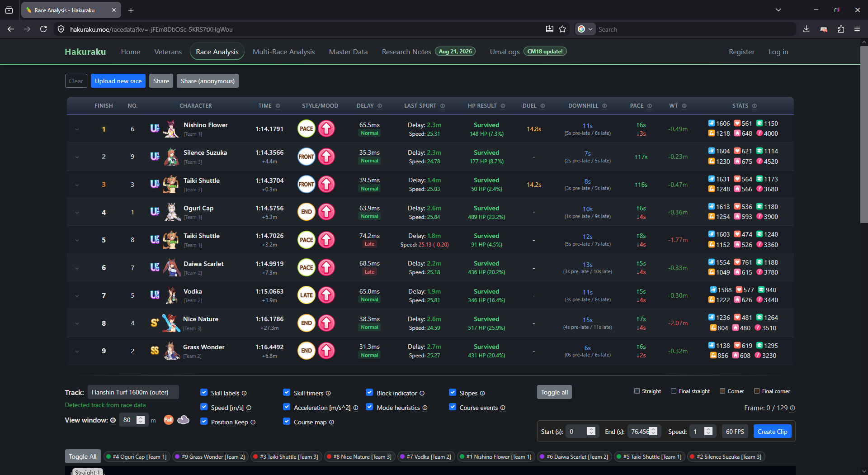Open the browser downloads panel
This screenshot has height=475, width=868.
point(806,29)
